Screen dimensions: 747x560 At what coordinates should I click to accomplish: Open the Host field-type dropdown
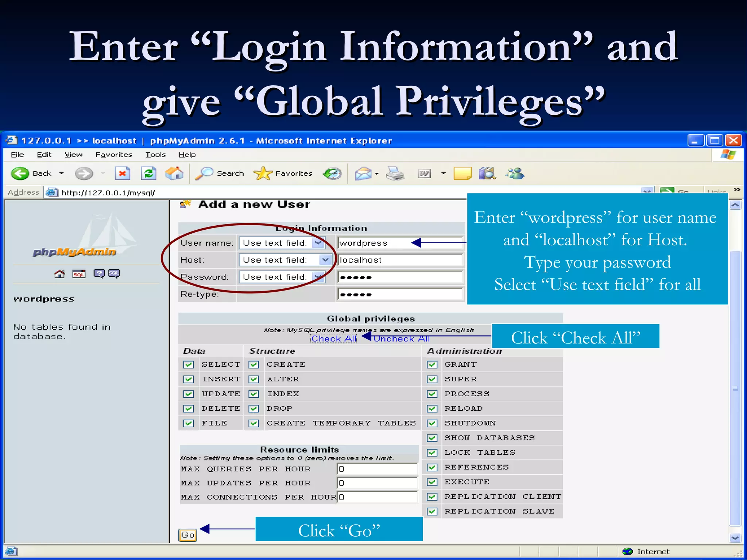tap(285, 260)
